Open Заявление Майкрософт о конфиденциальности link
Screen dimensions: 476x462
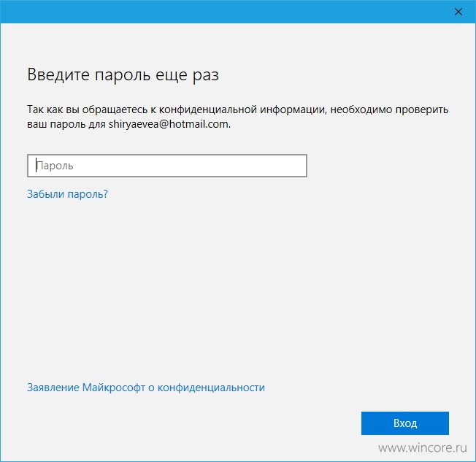[146, 388]
